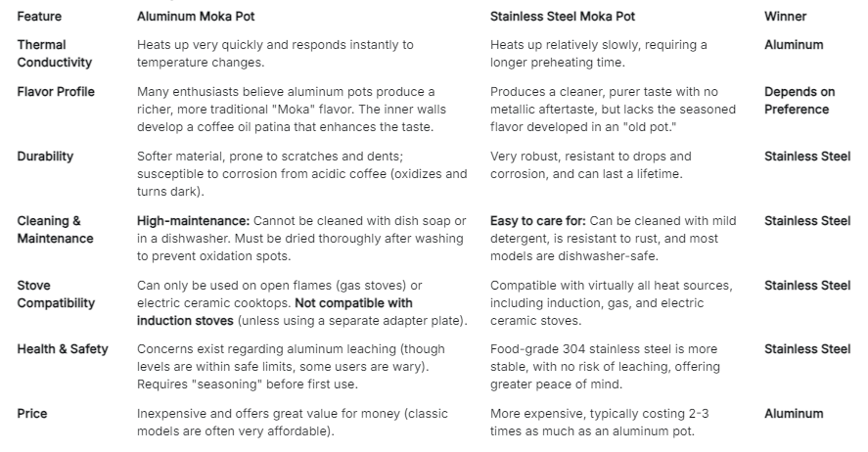
Task: Click the bold 'Not compatible with induction stoves' text
Action: pyautogui.click(x=274, y=312)
